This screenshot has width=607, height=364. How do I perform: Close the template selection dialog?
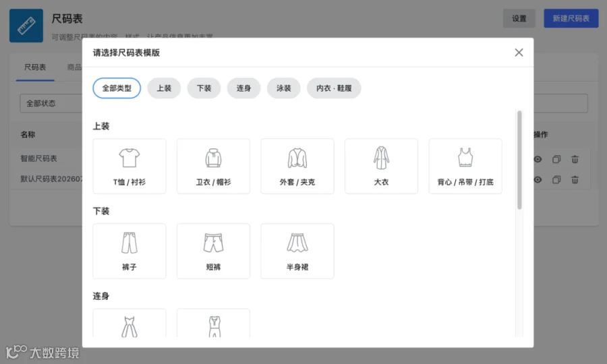click(x=519, y=52)
